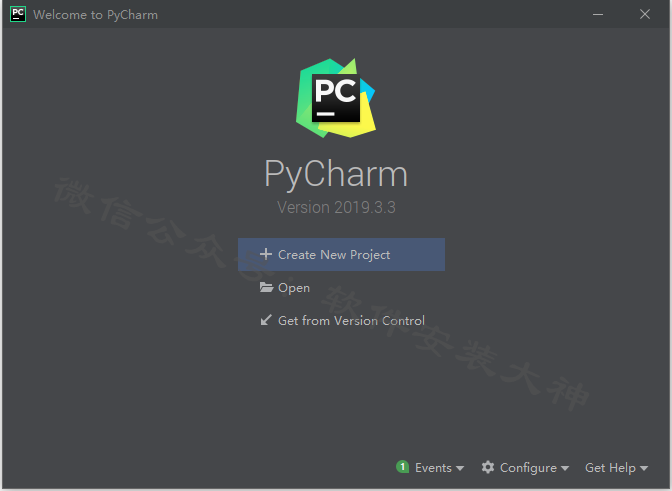Click the Configure gear icon
The image size is (672, 491).
pyautogui.click(x=488, y=467)
